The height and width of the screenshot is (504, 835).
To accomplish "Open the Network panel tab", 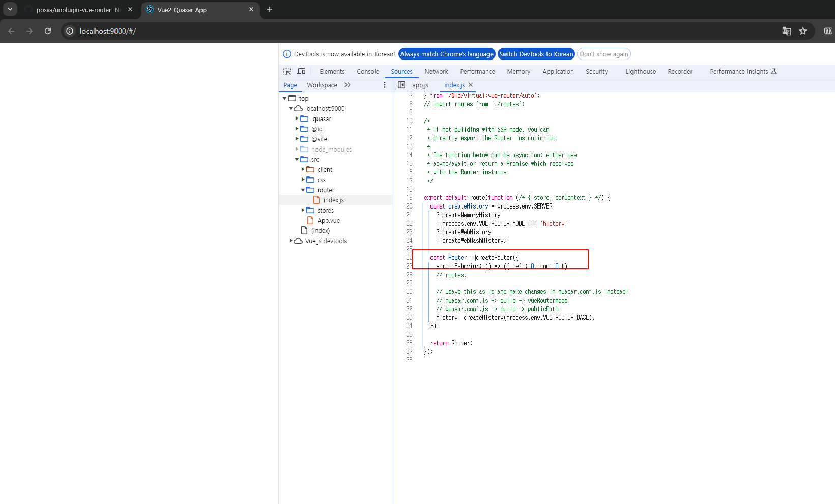I will [x=437, y=72].
